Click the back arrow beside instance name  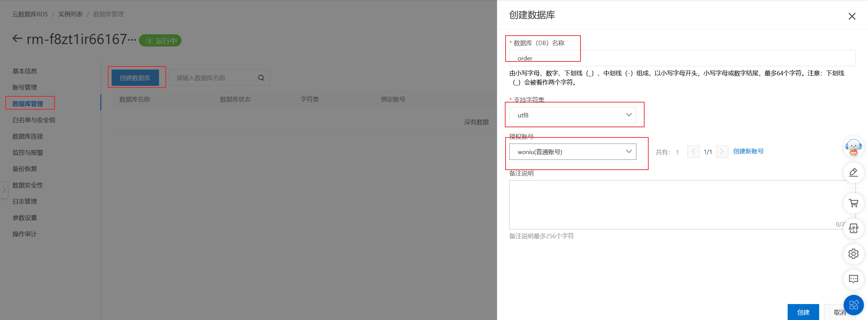[x=17, y=39]
